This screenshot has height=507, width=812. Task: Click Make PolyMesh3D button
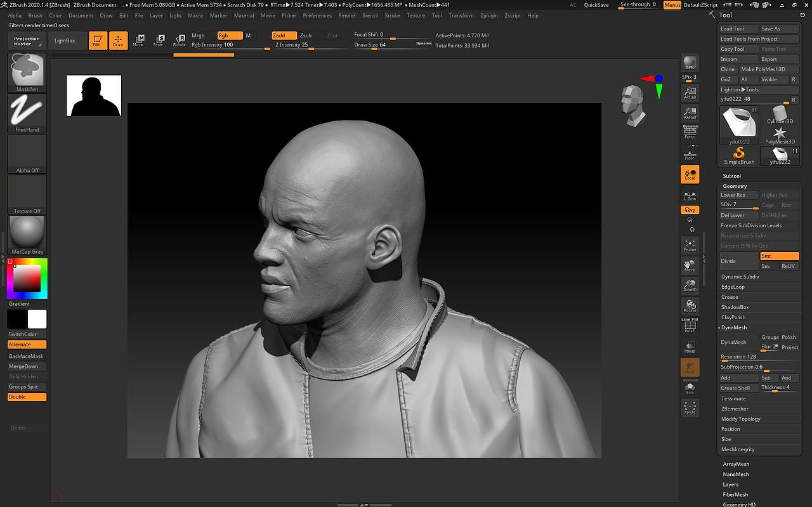[769, 69]
